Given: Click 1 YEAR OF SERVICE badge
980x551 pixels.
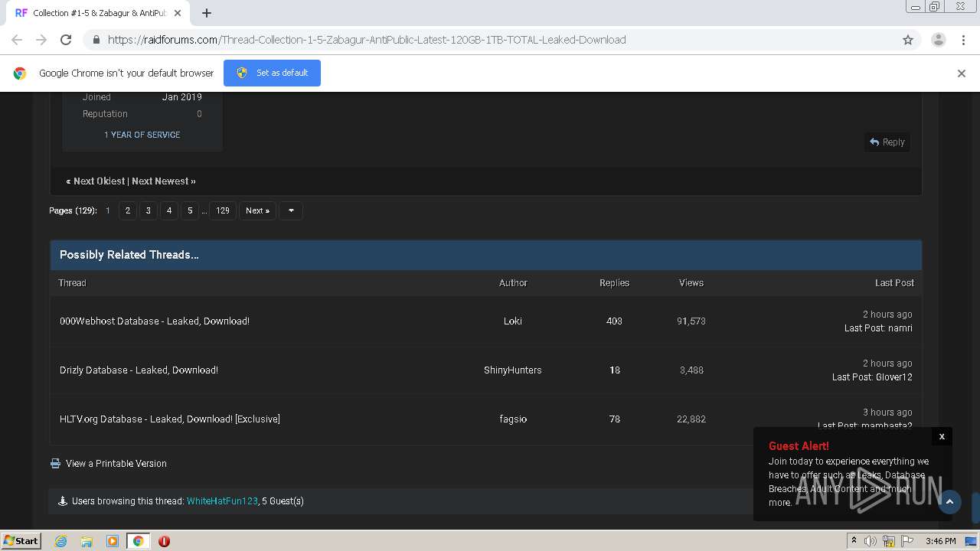Looking at the screenshot, I should [142, 135].
